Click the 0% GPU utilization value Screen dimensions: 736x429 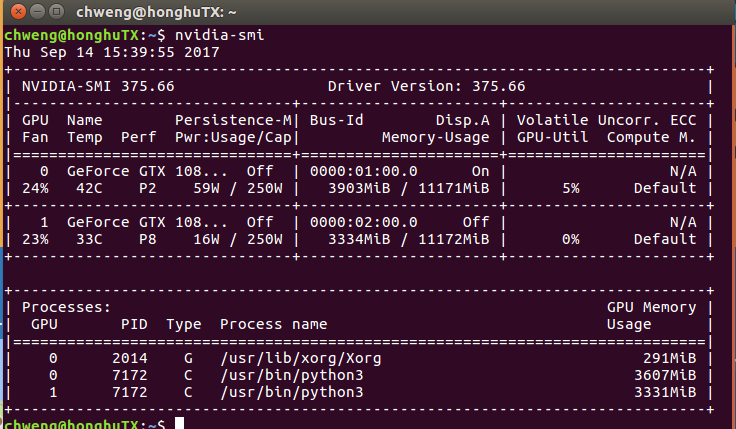pos(570,239)
